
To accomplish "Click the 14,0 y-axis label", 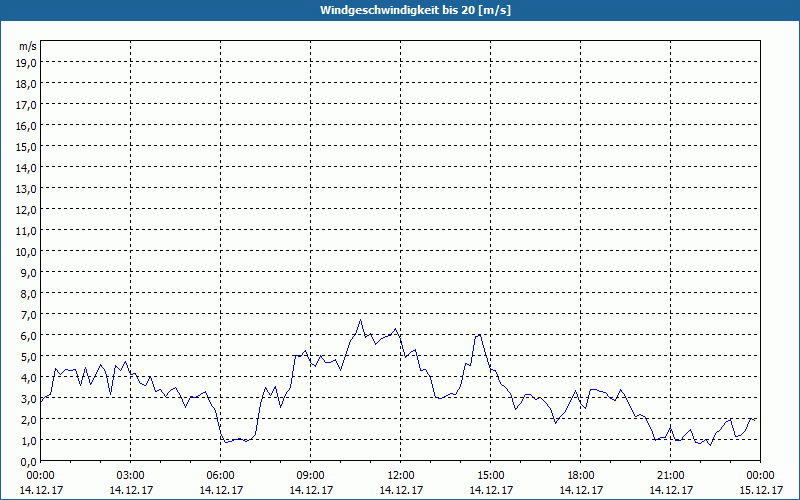I will click(x=28, y=168).
